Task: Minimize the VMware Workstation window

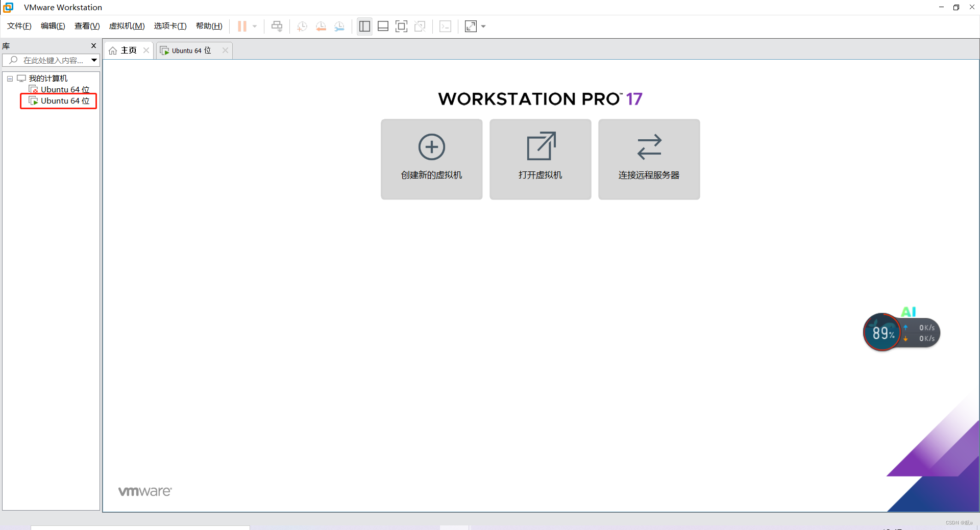Action: pyautogui.click(x=941, y=7)
